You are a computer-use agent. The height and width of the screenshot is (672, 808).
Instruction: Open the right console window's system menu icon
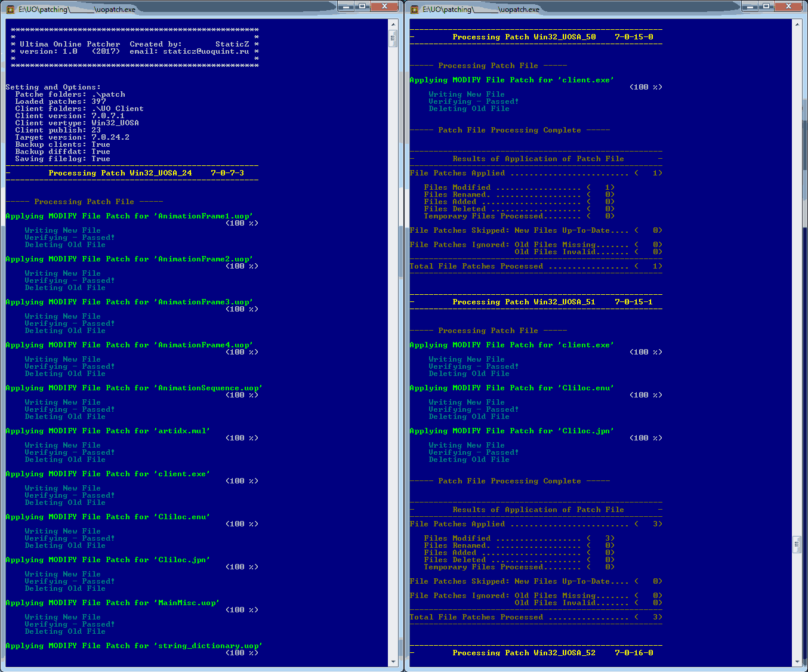pos(415,9)
